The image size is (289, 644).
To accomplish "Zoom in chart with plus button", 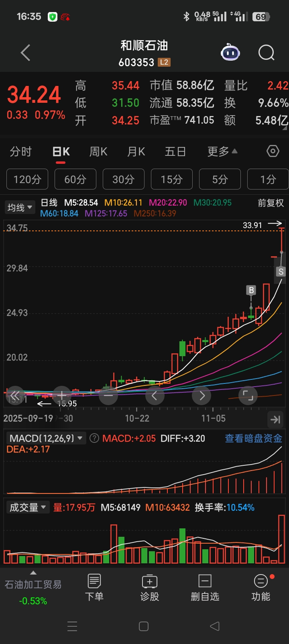I will click(62, 396).
